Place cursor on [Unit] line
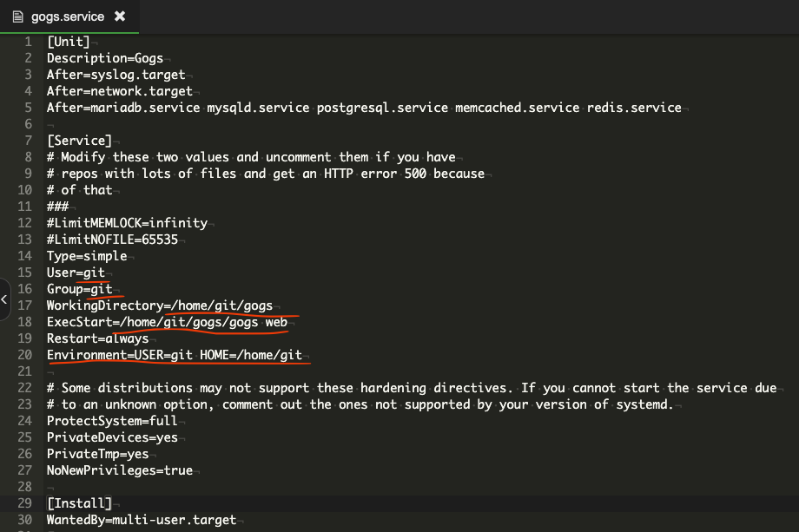Image resolution: width=799 pixels, height=532 pixels. pos(69,42)
